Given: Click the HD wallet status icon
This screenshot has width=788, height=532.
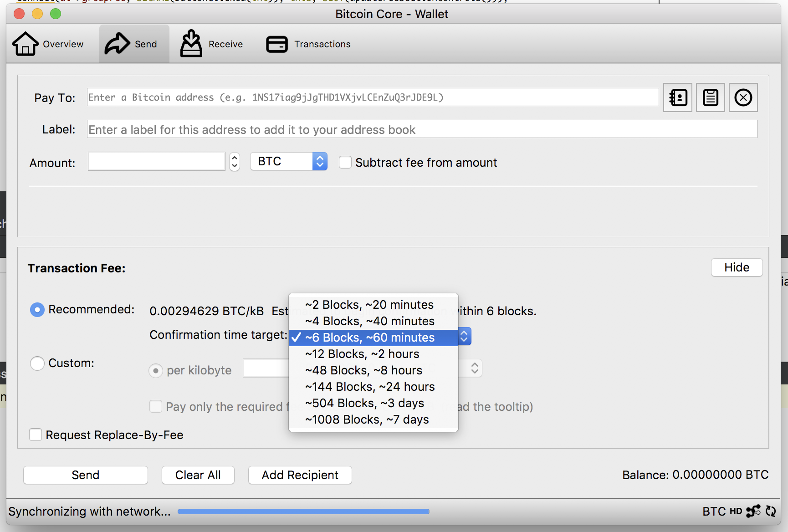Looking at the screenshot, I should coord(736,511).
